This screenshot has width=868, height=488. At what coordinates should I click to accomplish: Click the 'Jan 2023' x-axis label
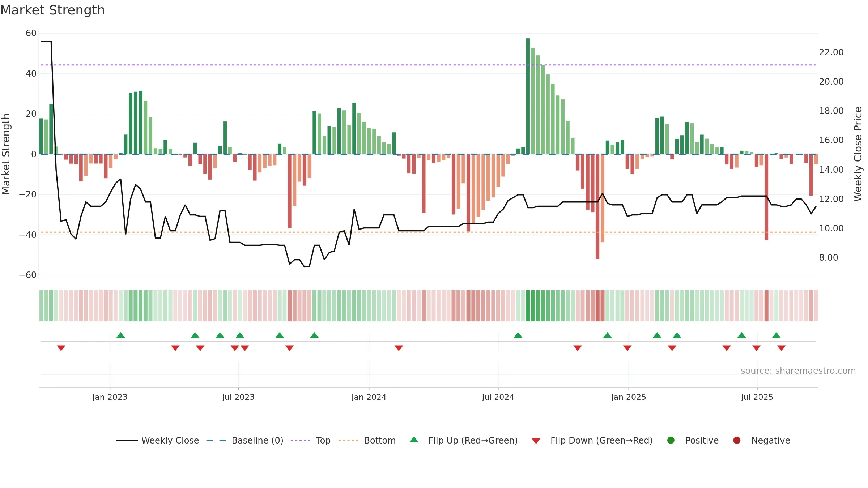110,397
